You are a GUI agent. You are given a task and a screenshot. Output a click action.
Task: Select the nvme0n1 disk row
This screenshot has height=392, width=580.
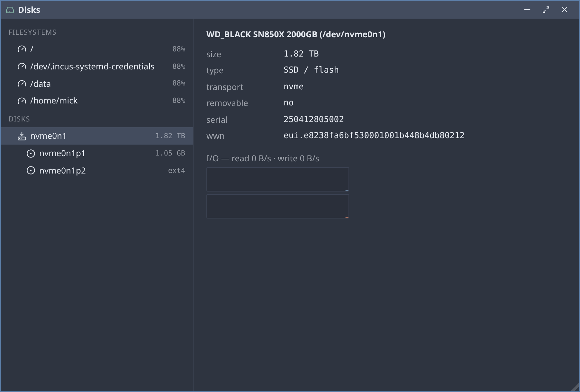[x=97, y=136]
